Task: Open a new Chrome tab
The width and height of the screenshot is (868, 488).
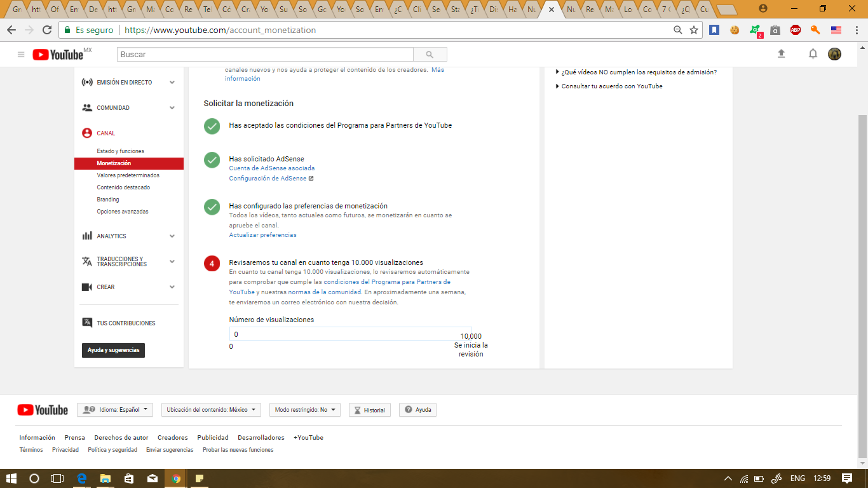Action: tap(726, 9)
